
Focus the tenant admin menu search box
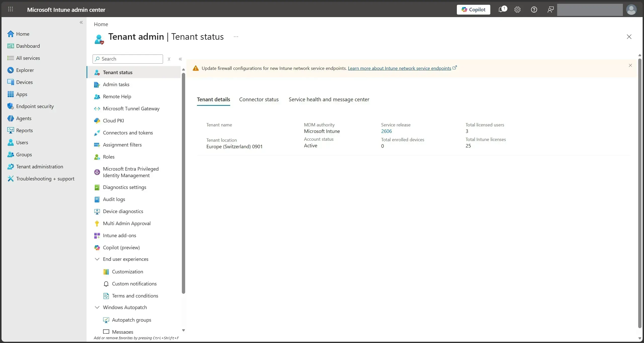pyautogui.click(x=128, y=59)
